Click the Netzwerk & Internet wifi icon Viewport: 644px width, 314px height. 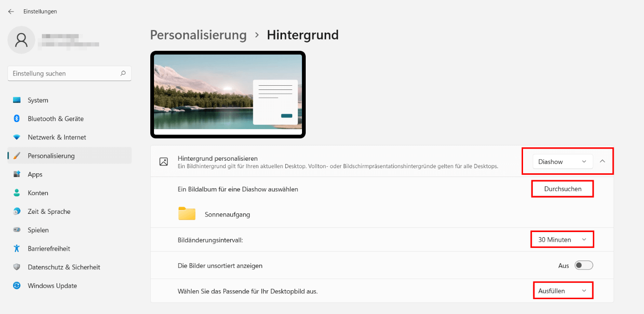tap(17, 137)
